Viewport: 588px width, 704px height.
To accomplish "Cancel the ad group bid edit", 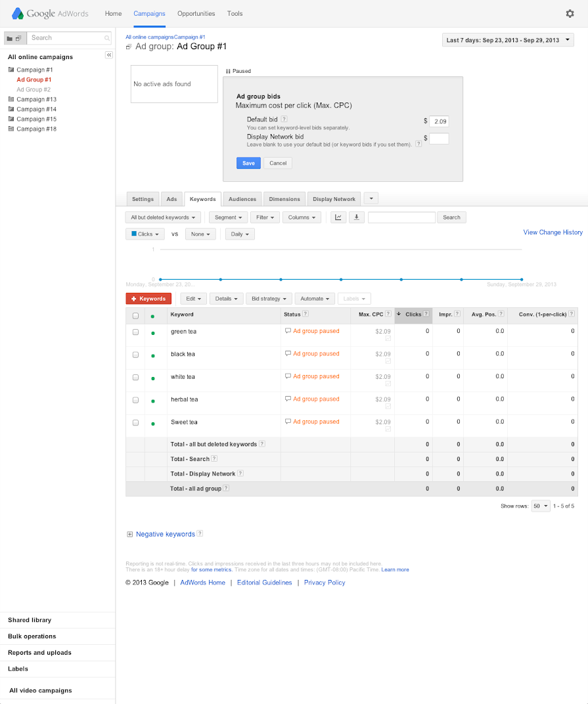I will [278, 163].
